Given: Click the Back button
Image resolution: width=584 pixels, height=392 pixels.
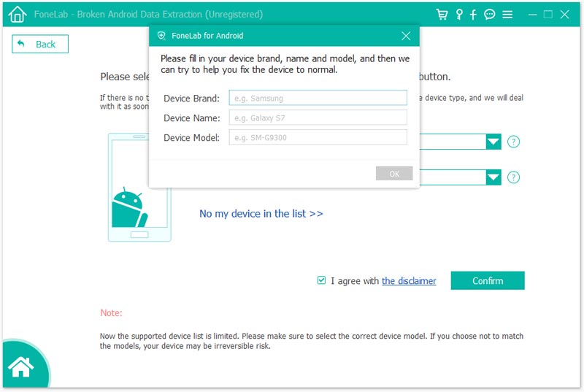Looking at the screenshot, I should pyautogui.click(x=40, y=44).
